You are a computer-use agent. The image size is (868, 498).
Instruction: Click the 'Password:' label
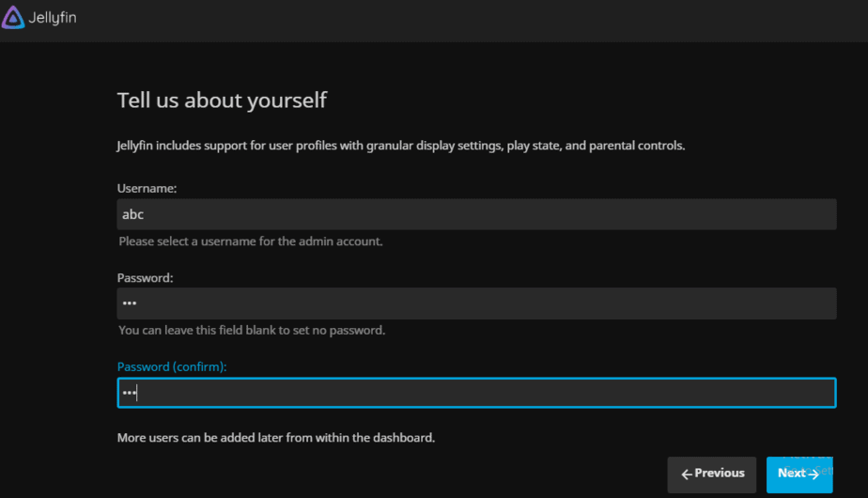[x=145, y=278]
